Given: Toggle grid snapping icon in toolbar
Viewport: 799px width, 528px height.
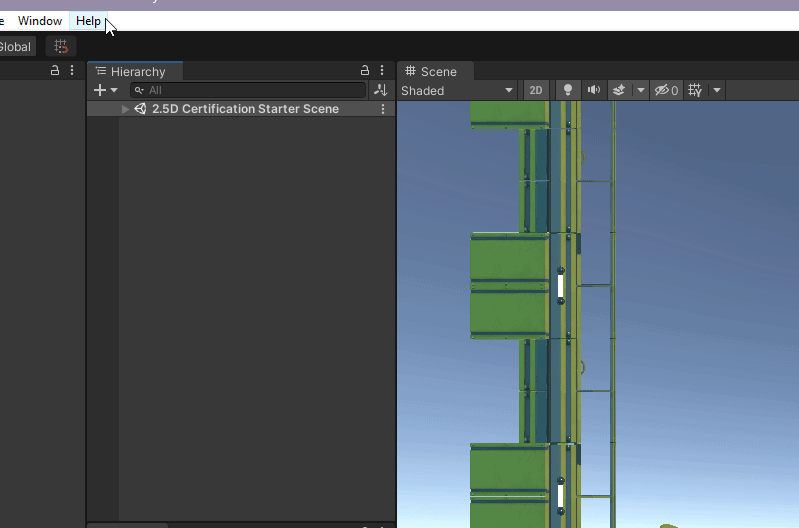Looking at the screenshot, I should pyautogui.click(x=61, y=46).
